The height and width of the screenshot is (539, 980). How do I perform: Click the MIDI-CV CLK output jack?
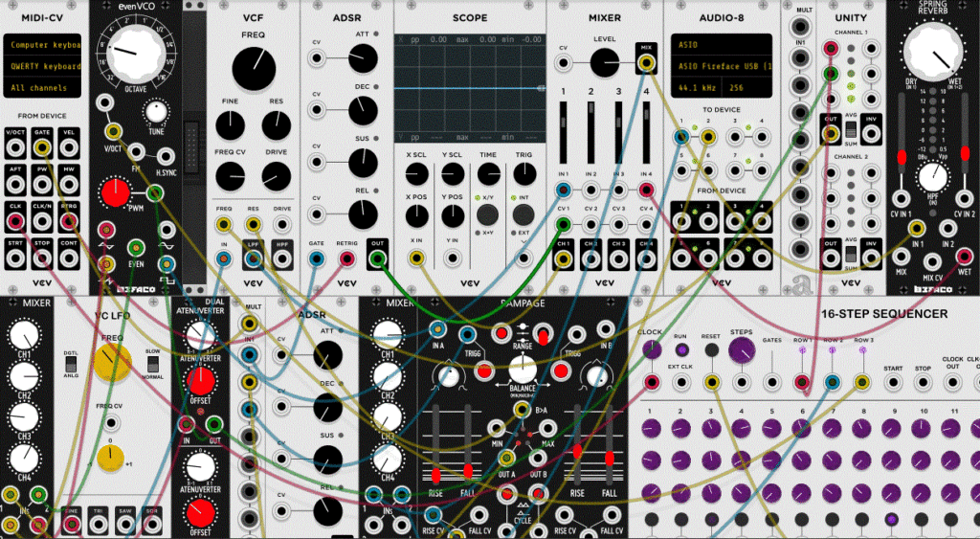[x=15, y=221]
